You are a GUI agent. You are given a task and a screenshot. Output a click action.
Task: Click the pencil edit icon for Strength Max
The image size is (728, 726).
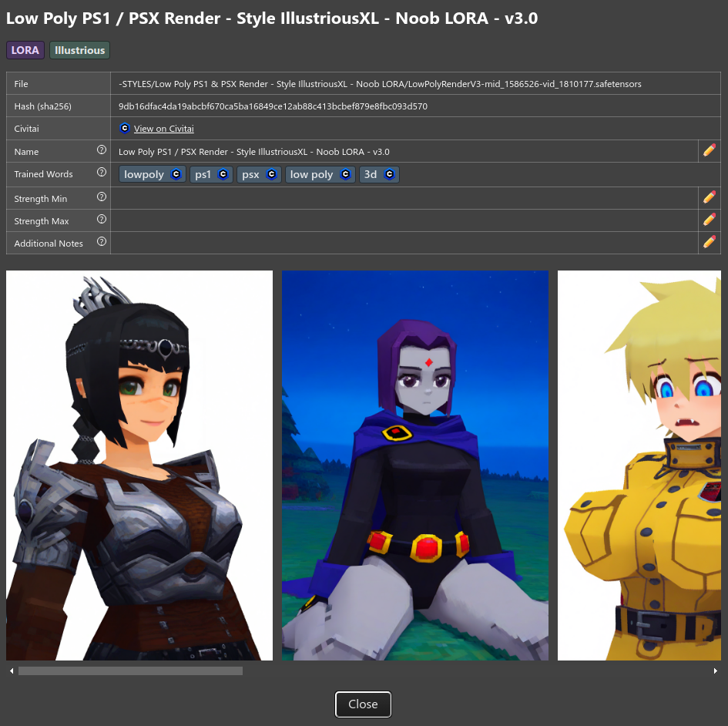(x=709, y=220)
